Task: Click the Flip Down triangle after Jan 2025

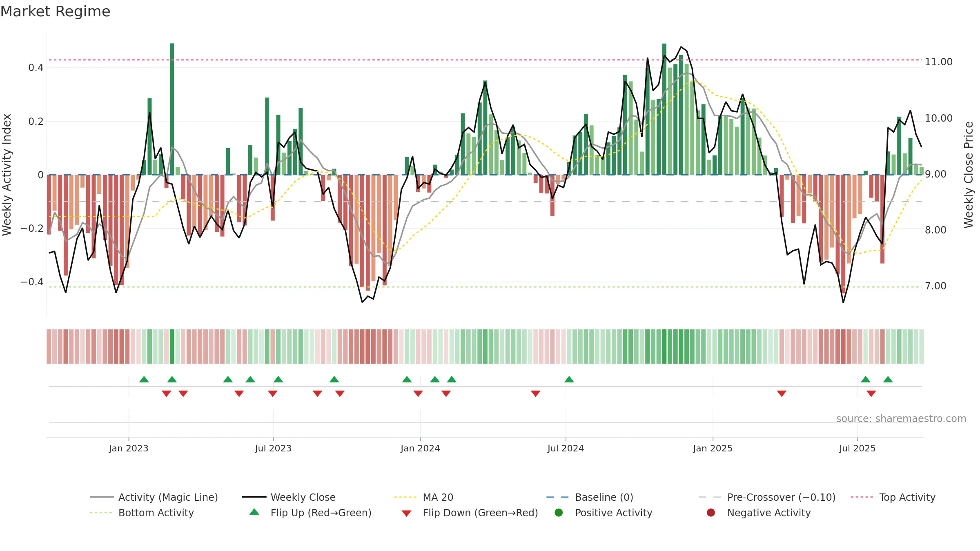Action: tap(782, 393)
